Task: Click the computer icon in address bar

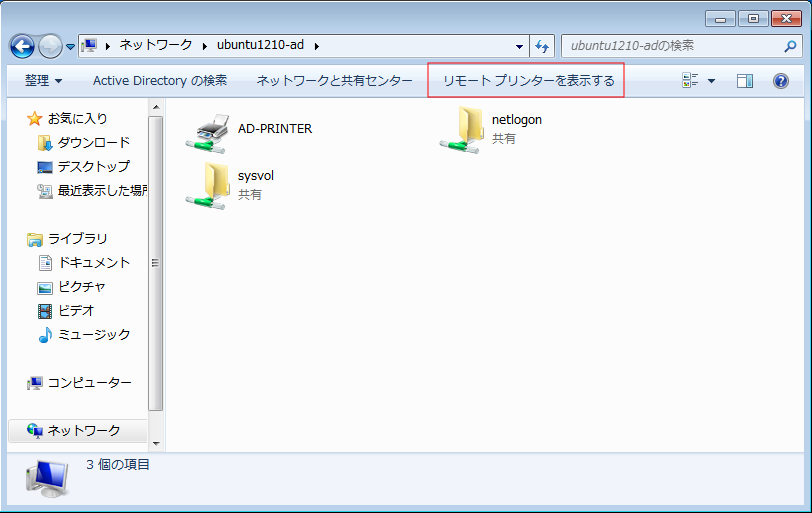Action: [x=90, y=46]
